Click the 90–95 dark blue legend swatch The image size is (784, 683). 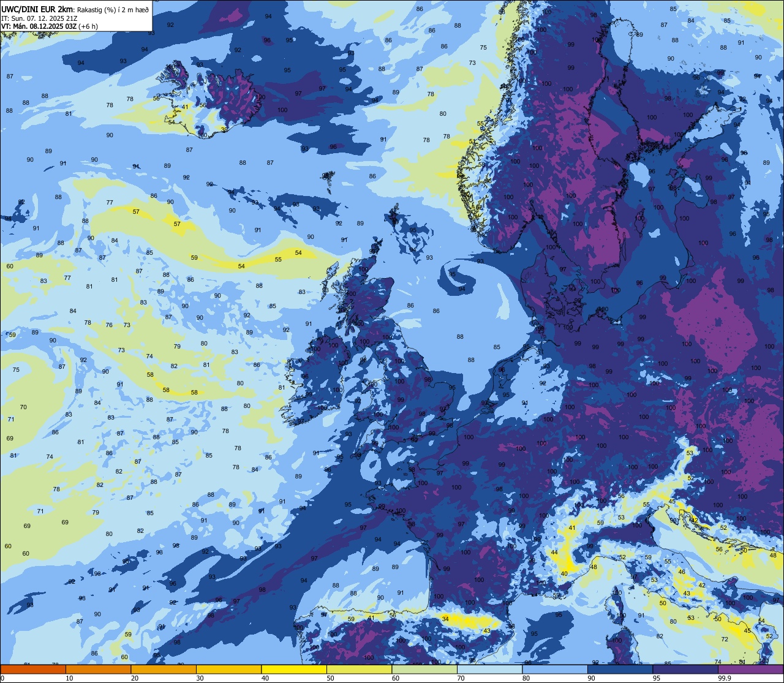(620, 669)
